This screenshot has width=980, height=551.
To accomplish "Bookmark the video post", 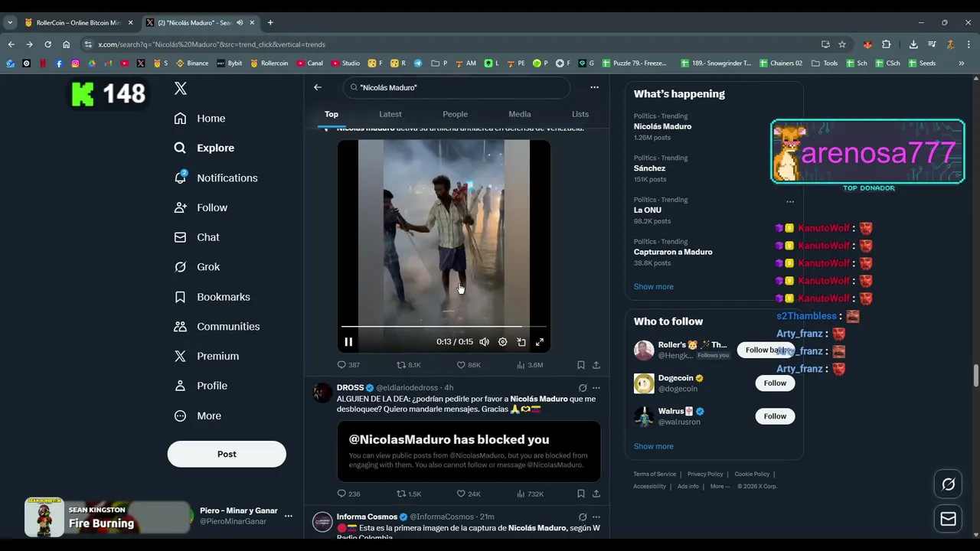I will (581, 365).
